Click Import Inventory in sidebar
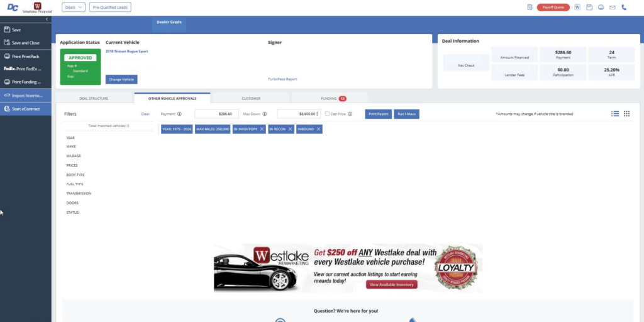The height and width of the screenshot is (322, 644). tap(25, 96)
